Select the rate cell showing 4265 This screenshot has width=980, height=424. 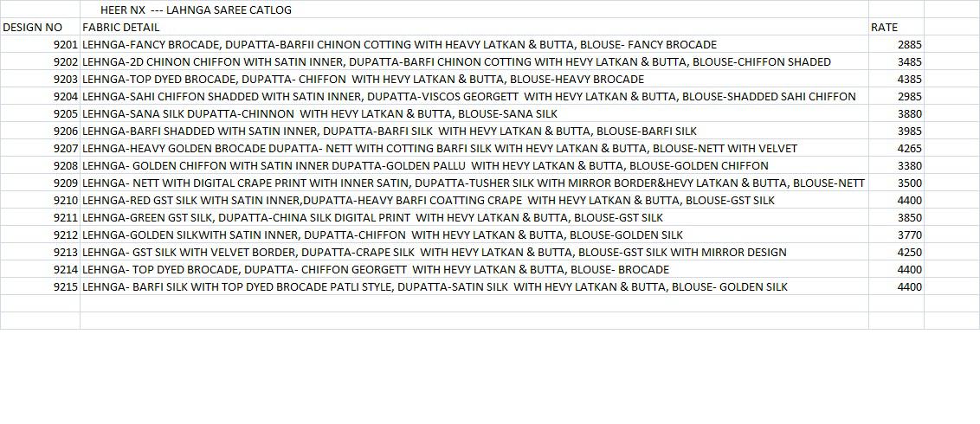tap(909, 149)
